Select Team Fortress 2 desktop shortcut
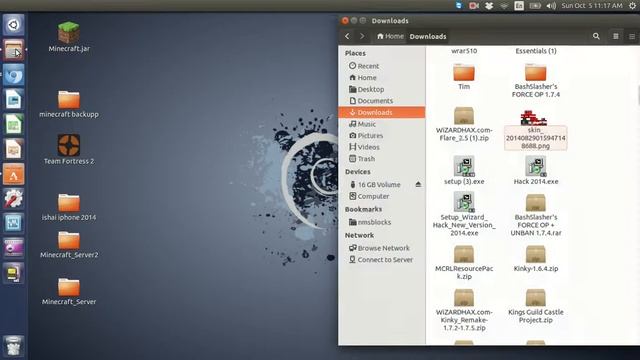This screenshot has width=640, height=360. 69,149
